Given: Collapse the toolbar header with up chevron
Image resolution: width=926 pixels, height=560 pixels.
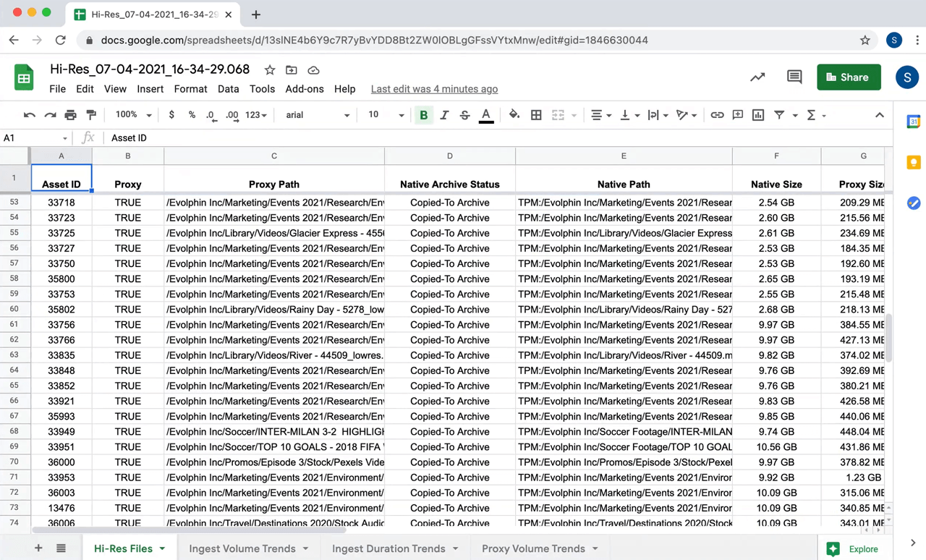Looking at the screenshot, I should 880,115.
